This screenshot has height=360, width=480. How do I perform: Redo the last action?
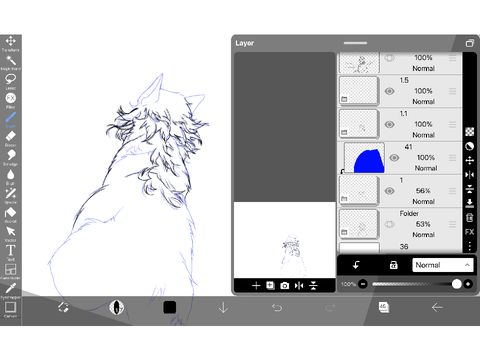pyautogui.click(x=330, y=307)
